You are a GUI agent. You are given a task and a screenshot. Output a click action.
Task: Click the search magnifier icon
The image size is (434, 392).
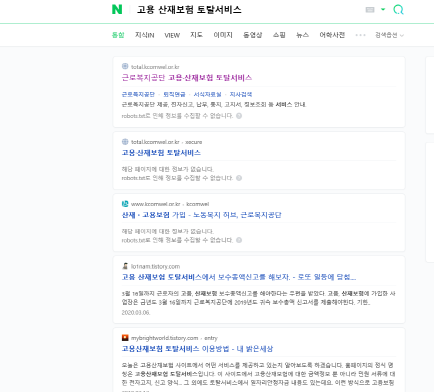[398, 9]
